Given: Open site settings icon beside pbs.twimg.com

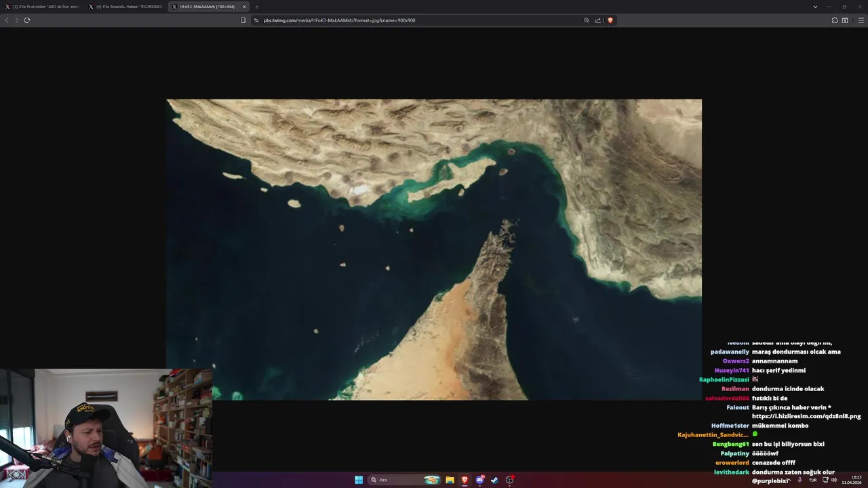Looking at the screenshot, I should point(256,20).
